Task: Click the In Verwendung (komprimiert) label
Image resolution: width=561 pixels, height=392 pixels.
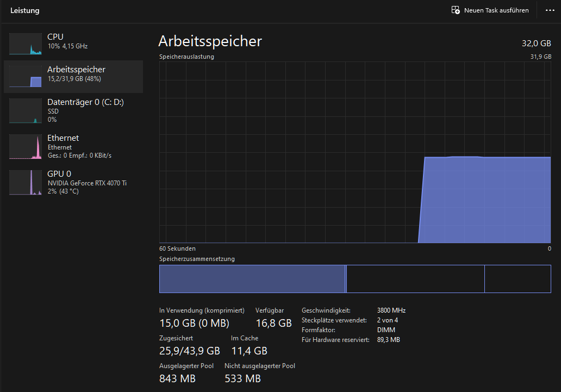Action: (202, 310)
